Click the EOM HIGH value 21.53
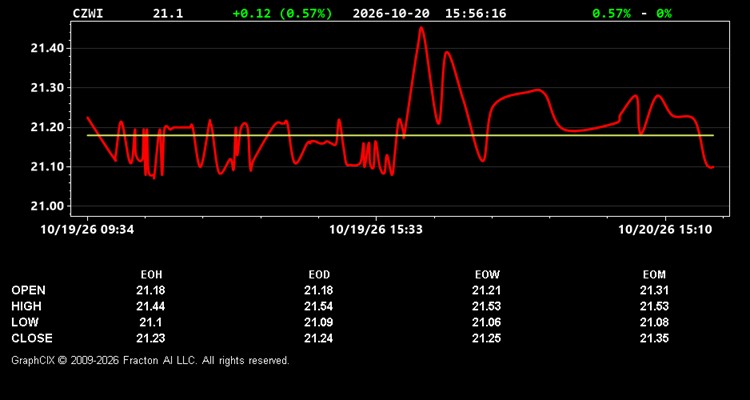750x400 pixels. [x=654, y=306]
